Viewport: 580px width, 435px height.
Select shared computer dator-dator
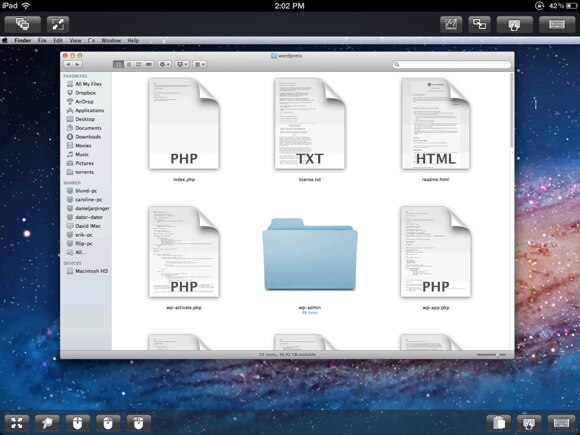pos(89,217)
